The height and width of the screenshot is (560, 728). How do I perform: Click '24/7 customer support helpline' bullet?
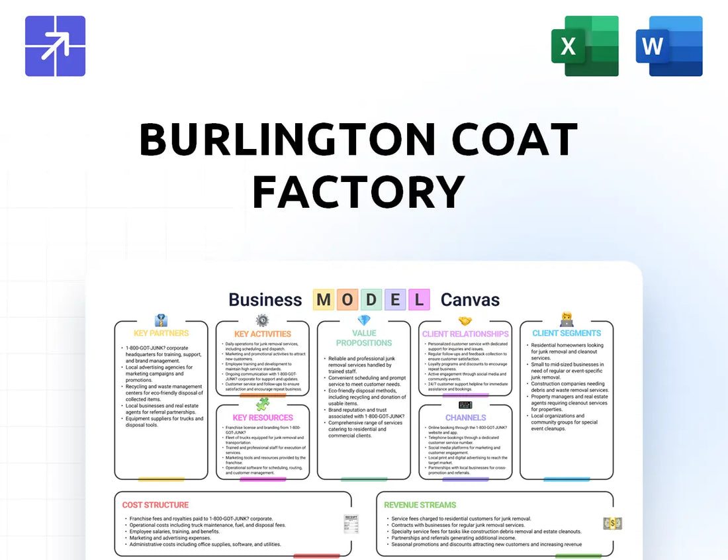point(466,387)
